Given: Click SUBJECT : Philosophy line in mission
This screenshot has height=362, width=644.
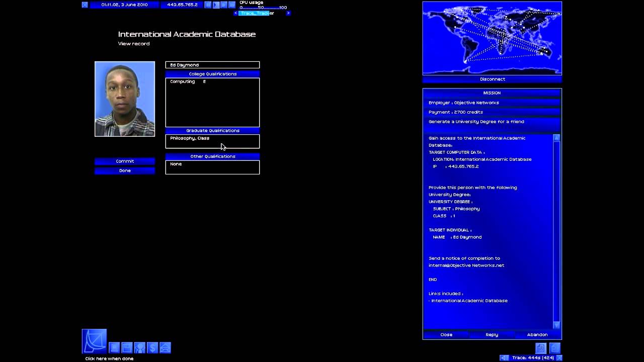Looking at the screenshot, I should pyautogui.click(x=456, y=209).
